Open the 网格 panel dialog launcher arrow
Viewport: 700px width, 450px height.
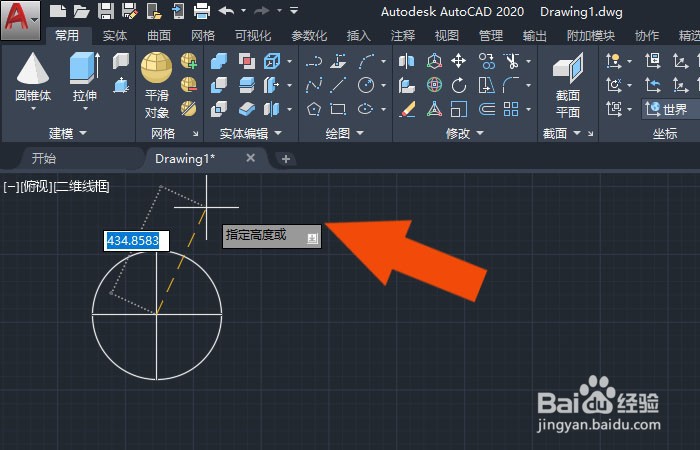(196, 133)
